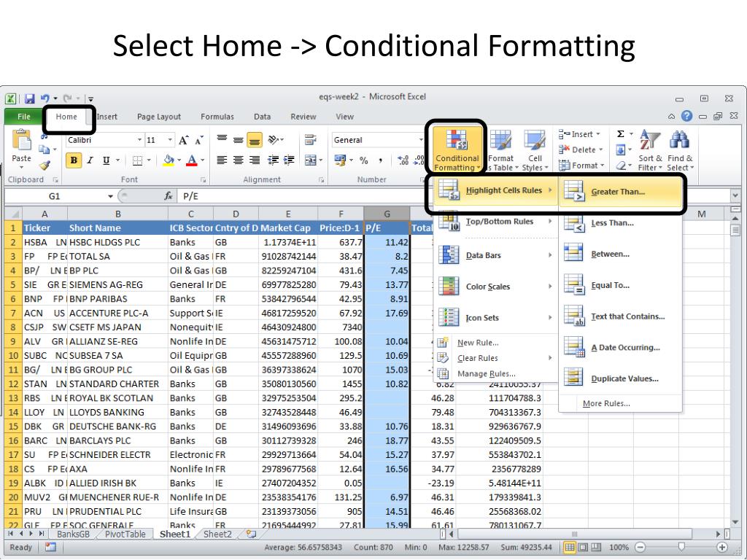
Task: Click the Excel Help question mark icon
Action: [x=686, y=116]
